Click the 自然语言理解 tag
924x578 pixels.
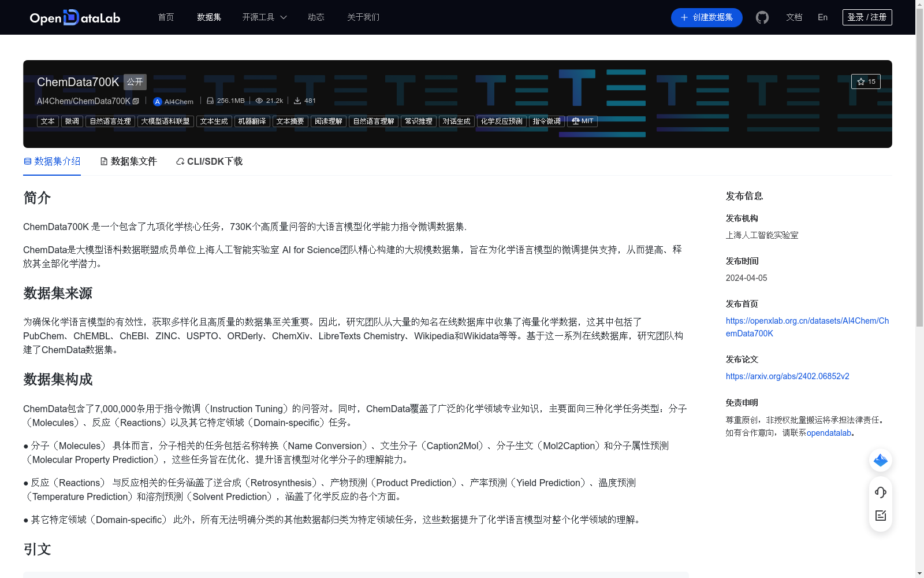point(374,121)
